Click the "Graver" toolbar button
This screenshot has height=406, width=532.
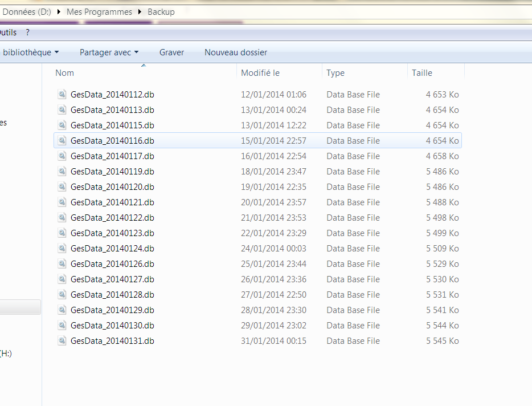click(x=171, y=52)
